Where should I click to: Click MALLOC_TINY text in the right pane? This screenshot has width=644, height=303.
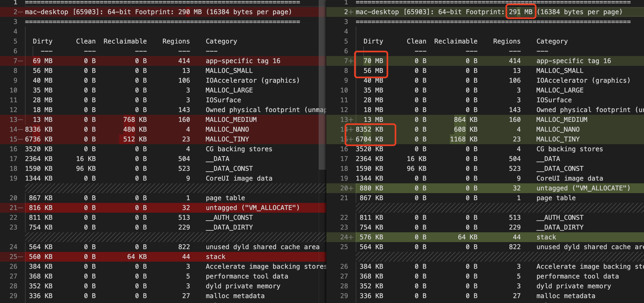coord(558,139)
